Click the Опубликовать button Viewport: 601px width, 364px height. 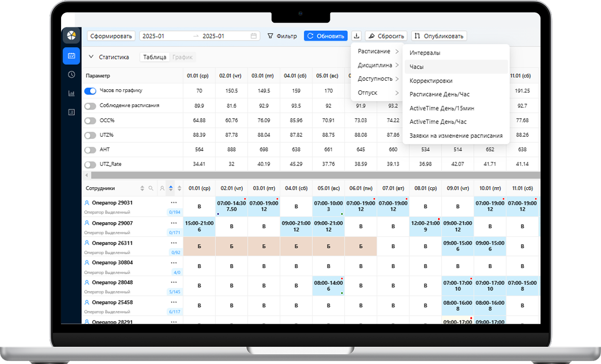(439, 36)
